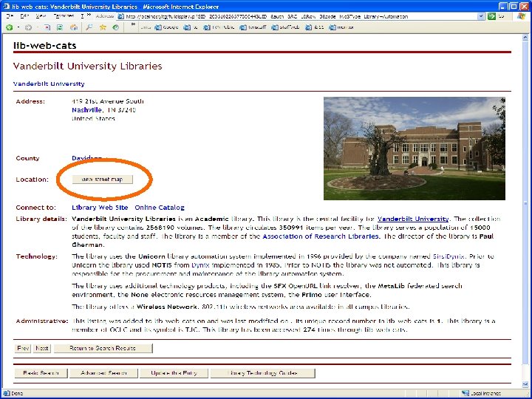The image size is (532, 399).
Task: Open the Search magnifier icon
Action: pos(89,27)
